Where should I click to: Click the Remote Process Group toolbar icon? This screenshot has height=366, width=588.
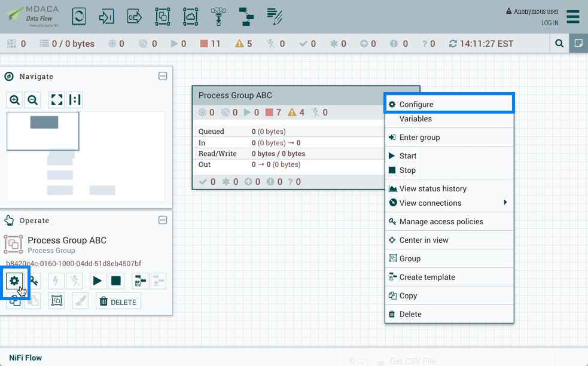click(x=190, y=16)
